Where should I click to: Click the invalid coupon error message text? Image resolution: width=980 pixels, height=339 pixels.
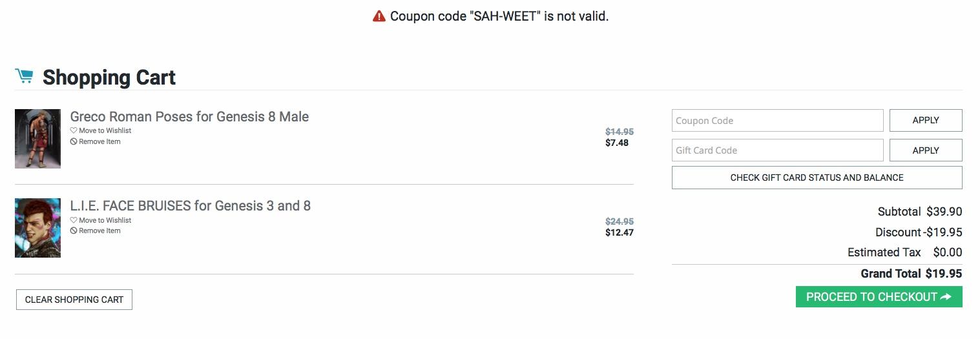(x=499, y=16)
